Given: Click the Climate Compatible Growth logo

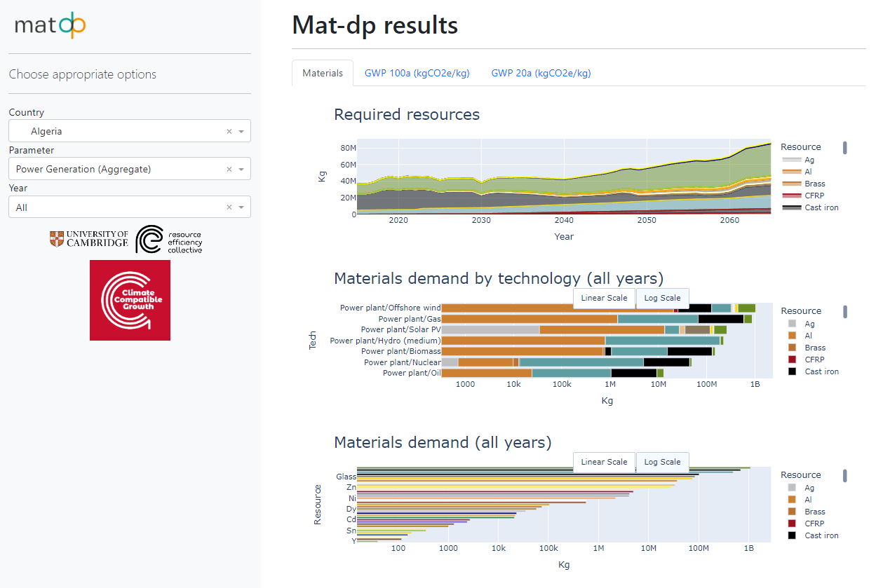Looking at the screenshot, I should pos(130,300).
